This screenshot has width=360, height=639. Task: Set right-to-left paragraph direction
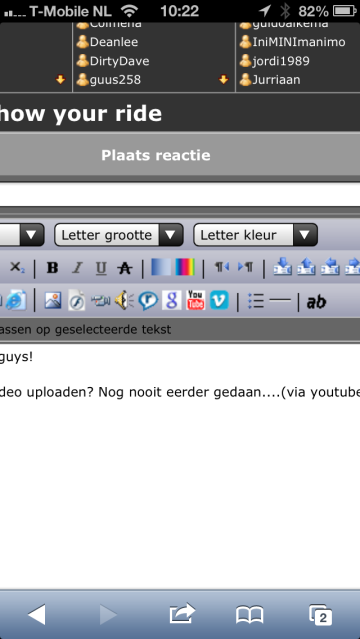222,267
